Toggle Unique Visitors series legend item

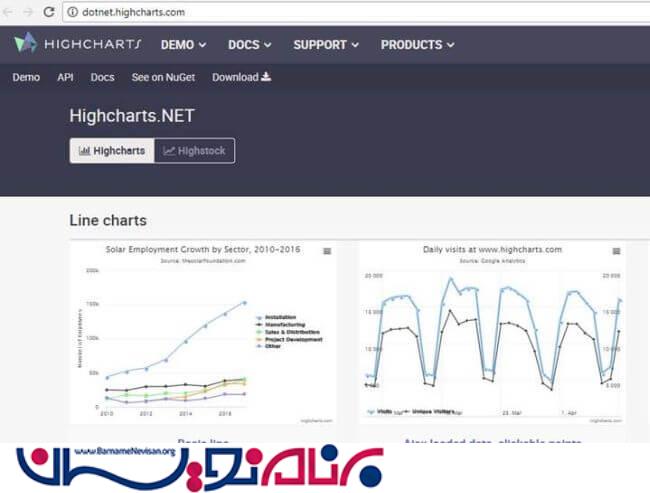[428, 412]
